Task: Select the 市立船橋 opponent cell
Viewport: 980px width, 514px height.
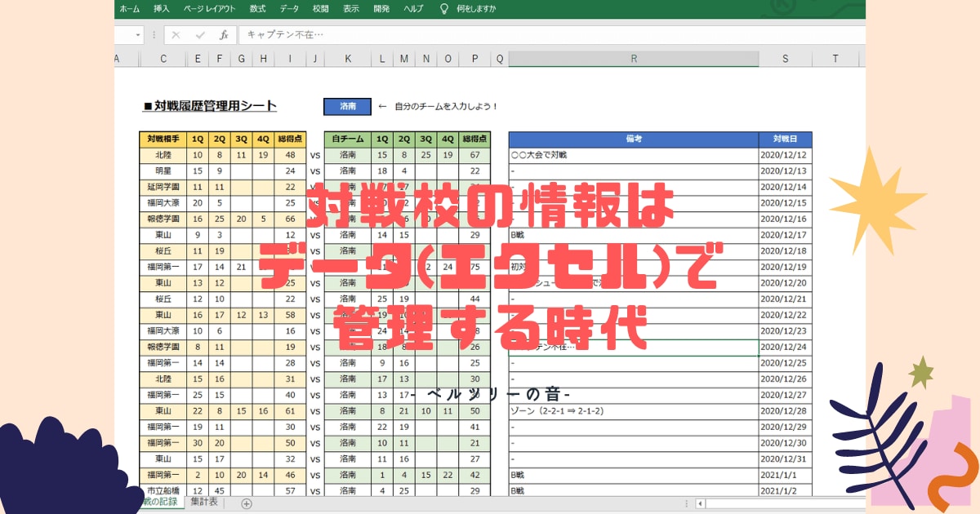Action: (163, 490)
